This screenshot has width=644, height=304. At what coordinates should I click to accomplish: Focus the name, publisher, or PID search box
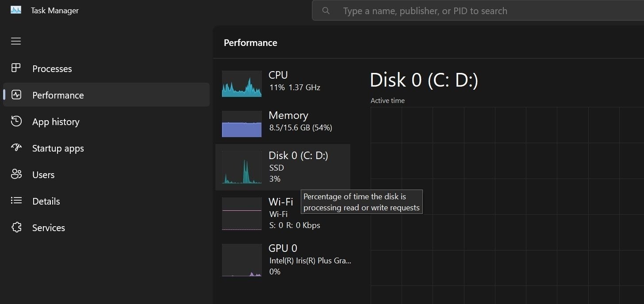point(478,11)
